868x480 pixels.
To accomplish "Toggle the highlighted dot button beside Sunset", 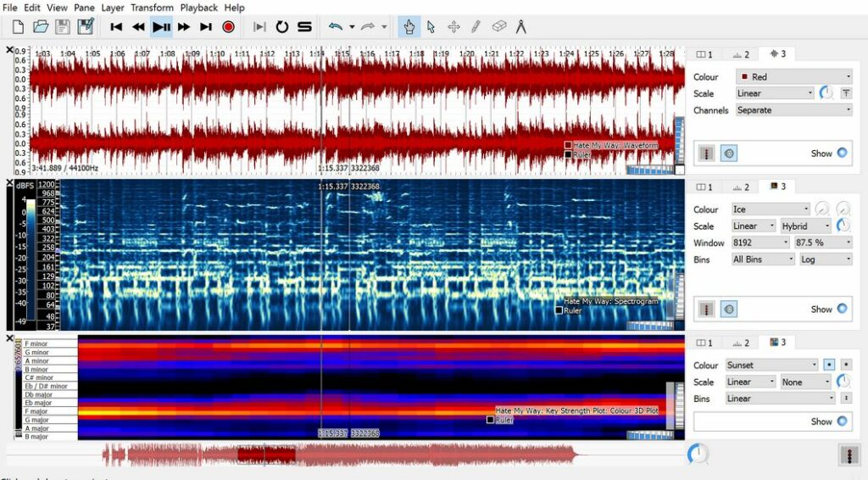I will point(829,365).
